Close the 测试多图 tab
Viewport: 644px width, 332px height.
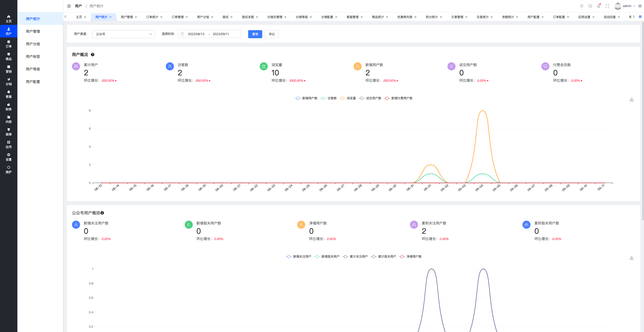(257, 17)
